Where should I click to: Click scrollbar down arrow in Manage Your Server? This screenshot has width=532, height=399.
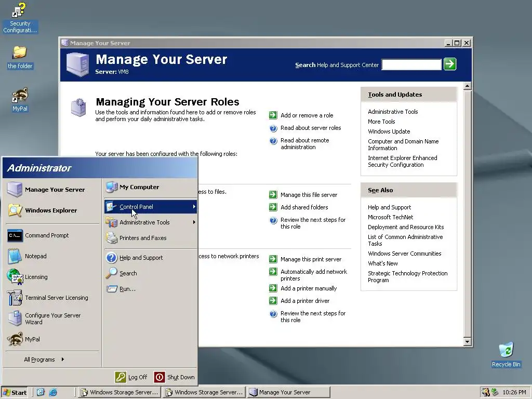(467, 342)
